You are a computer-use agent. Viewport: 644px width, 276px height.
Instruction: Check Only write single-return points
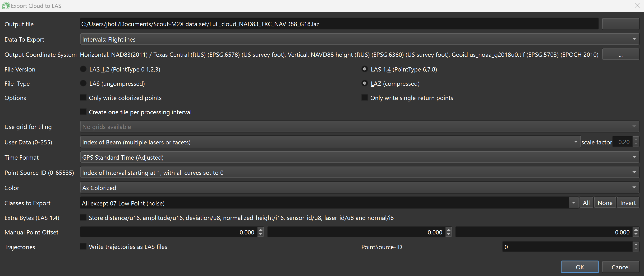pos(364,98)
